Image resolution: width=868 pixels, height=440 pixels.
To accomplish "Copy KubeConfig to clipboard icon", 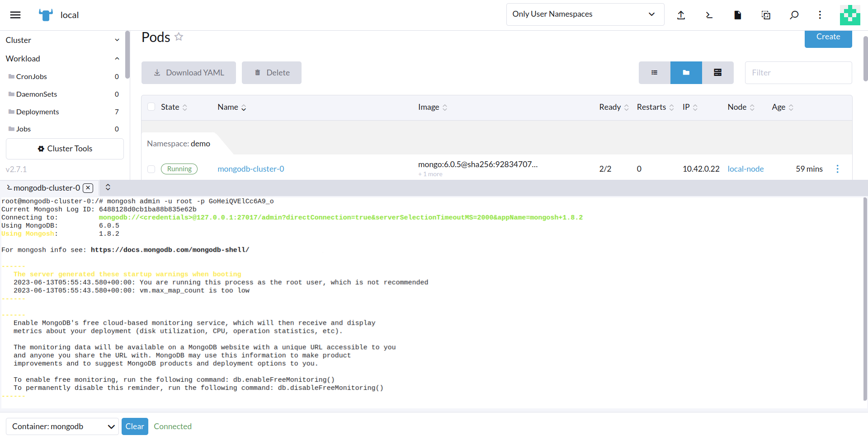I will pyautogui.click(x=766, y=14).
